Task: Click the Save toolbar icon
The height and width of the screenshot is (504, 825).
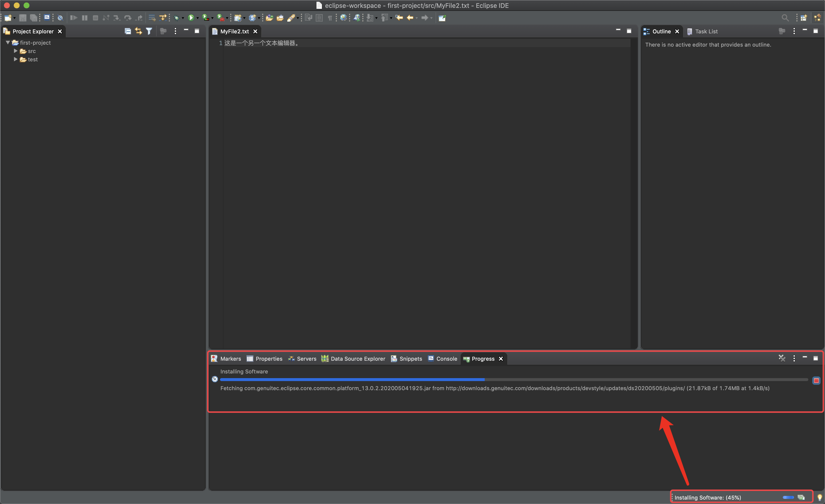Action: 23,18
